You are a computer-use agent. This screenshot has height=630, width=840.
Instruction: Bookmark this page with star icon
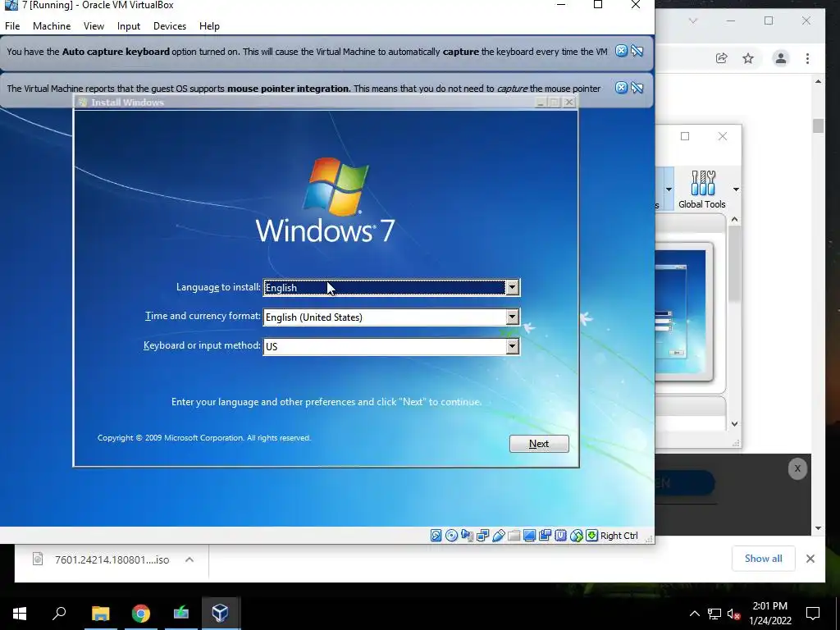pos(748,58)
